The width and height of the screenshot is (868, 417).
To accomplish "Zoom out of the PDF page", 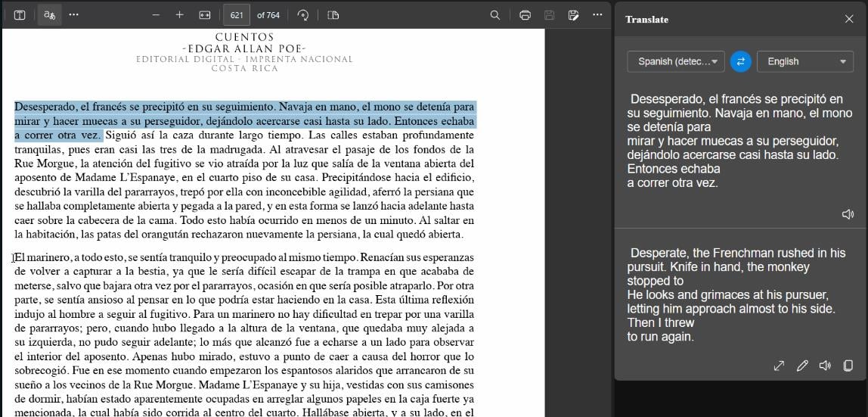I will click(156, 15).
